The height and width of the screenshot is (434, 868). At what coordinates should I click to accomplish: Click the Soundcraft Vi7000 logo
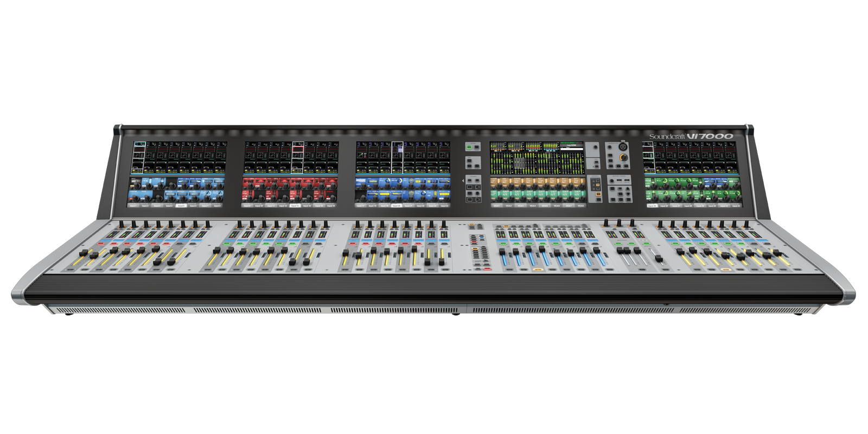pos(692,136)
